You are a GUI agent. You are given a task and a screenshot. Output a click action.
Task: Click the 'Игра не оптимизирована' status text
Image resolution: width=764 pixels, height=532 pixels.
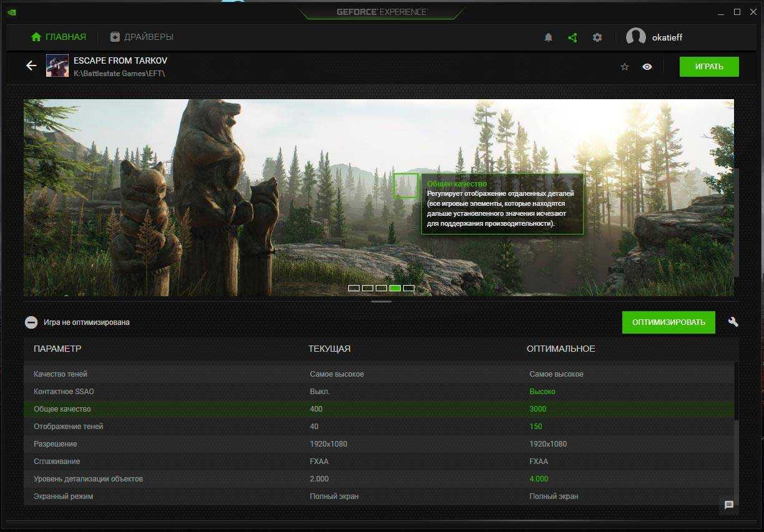87,322
